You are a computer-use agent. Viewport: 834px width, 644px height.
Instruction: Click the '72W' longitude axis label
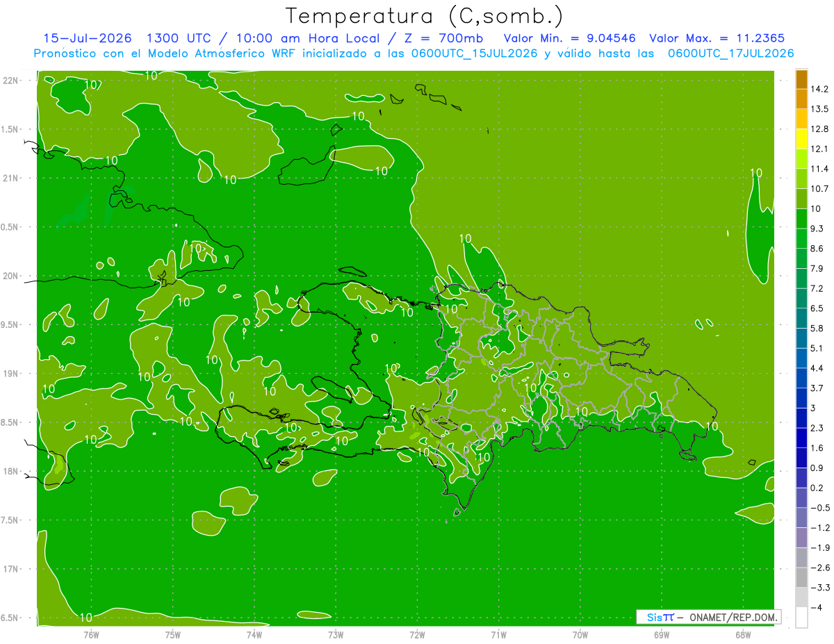tap(417, 635)
